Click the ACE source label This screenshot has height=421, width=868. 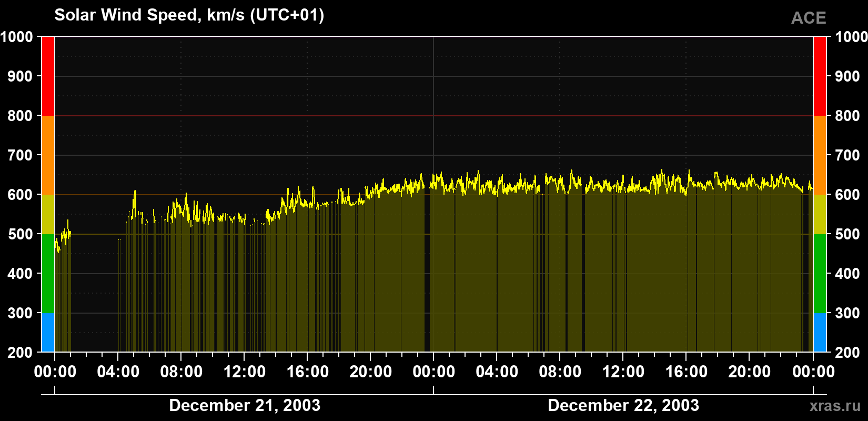tap(809, 18)
